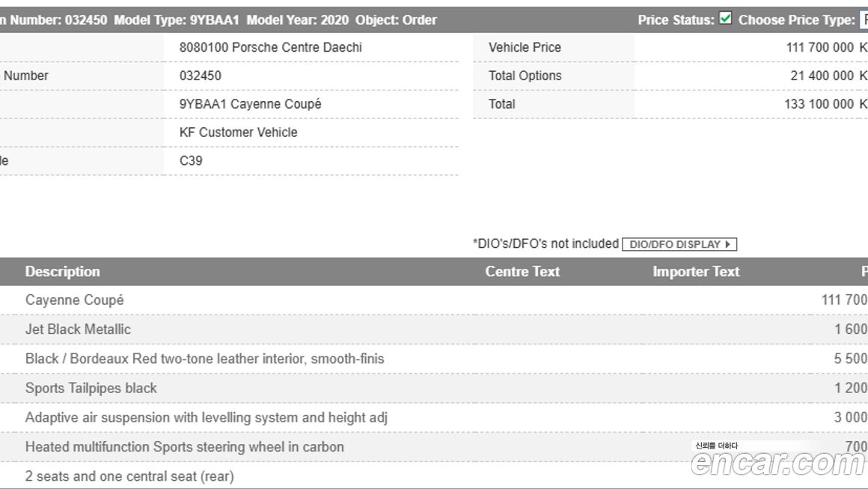Sort by the Description column header

[x=62, y=272]
